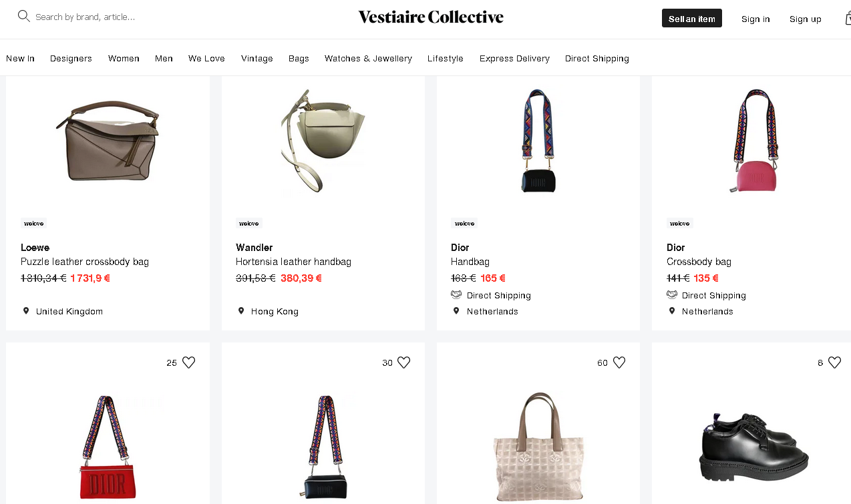The width and height of the screenshot is (851, 504).
Task: Expand the Lifestyle navigation menu
Action: tap(446, 59)
